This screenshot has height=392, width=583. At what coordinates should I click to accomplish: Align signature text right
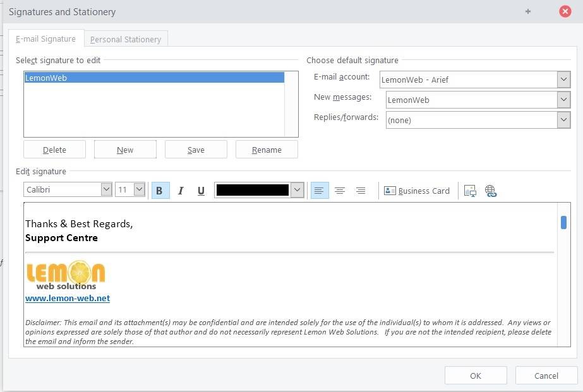tap(361, 191)
